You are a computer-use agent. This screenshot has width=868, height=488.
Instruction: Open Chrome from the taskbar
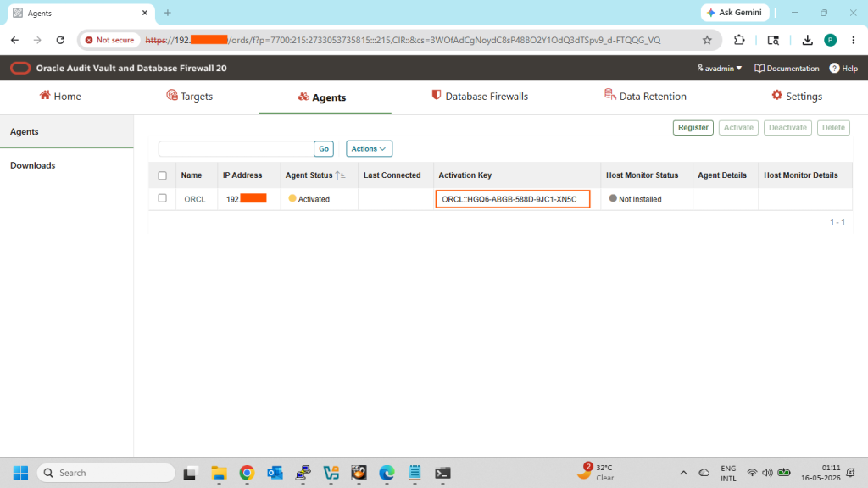(x=247, y=473)
